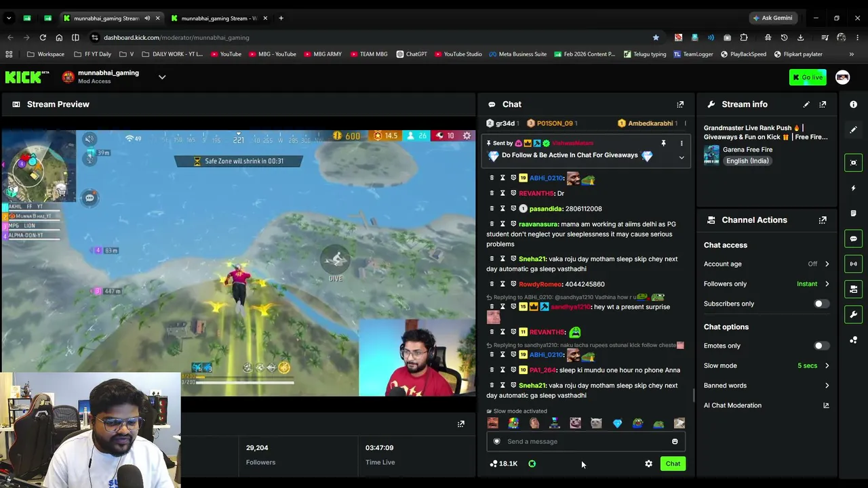868x488 pixels.
Task: Open the notes document sidebar icon
Action: point(853,213)
